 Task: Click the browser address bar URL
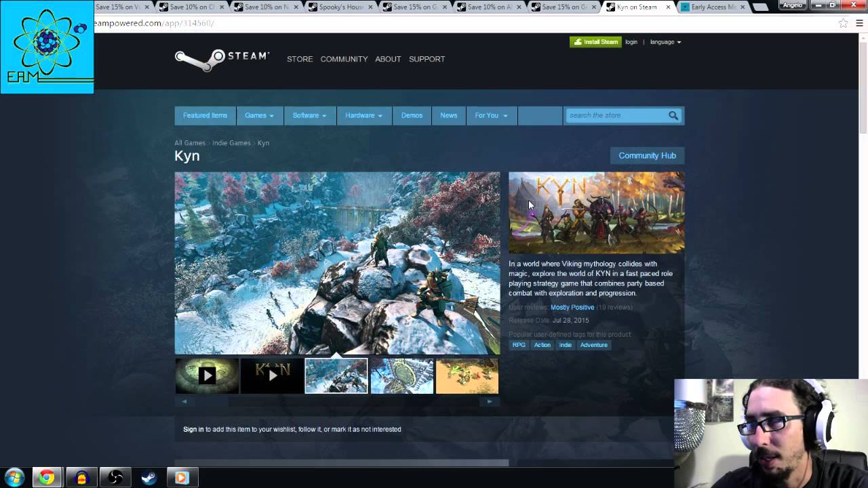155,23
